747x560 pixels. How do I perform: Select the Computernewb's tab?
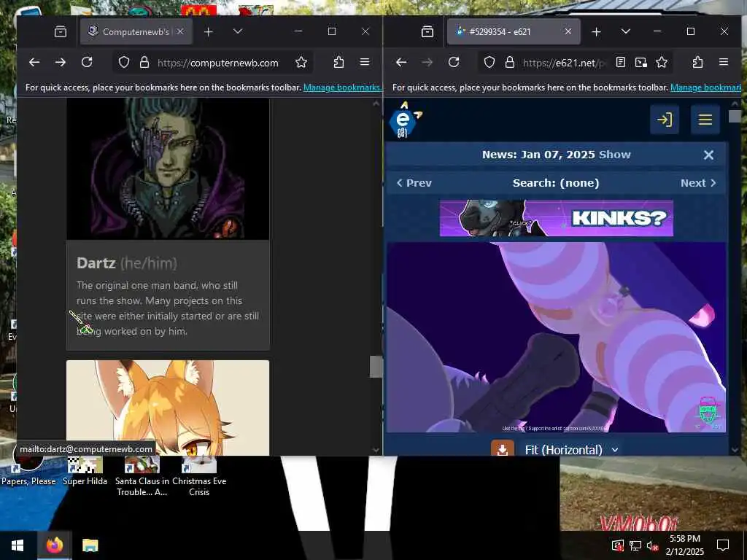point(136,32)
